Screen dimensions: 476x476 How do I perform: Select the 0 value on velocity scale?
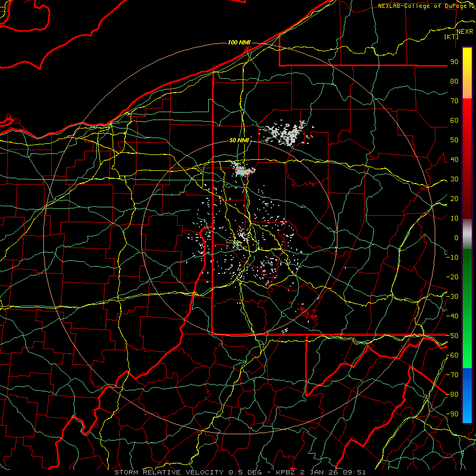pyautogui.click(x=456, y=237)
